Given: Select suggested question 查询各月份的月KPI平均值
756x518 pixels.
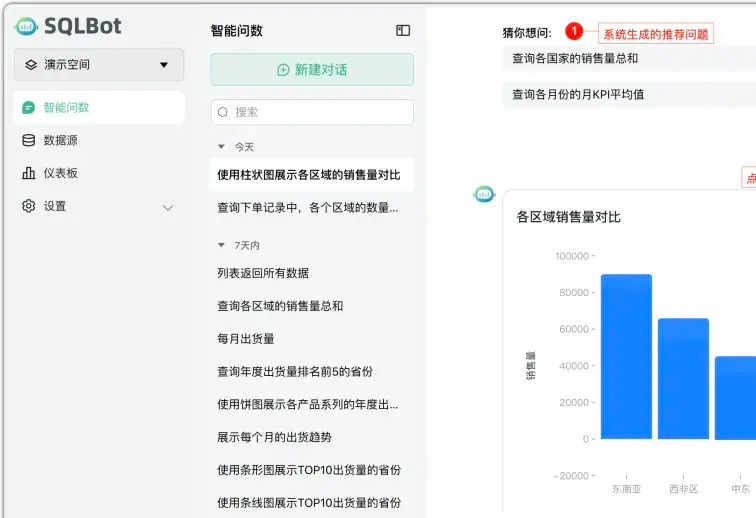Looking at the screenshot, I should 629,95.
